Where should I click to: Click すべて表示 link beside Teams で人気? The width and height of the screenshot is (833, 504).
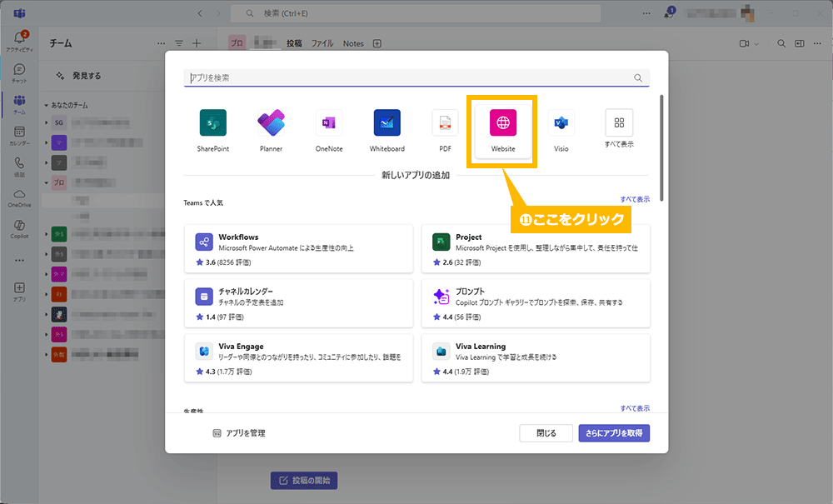coord(635,199)
